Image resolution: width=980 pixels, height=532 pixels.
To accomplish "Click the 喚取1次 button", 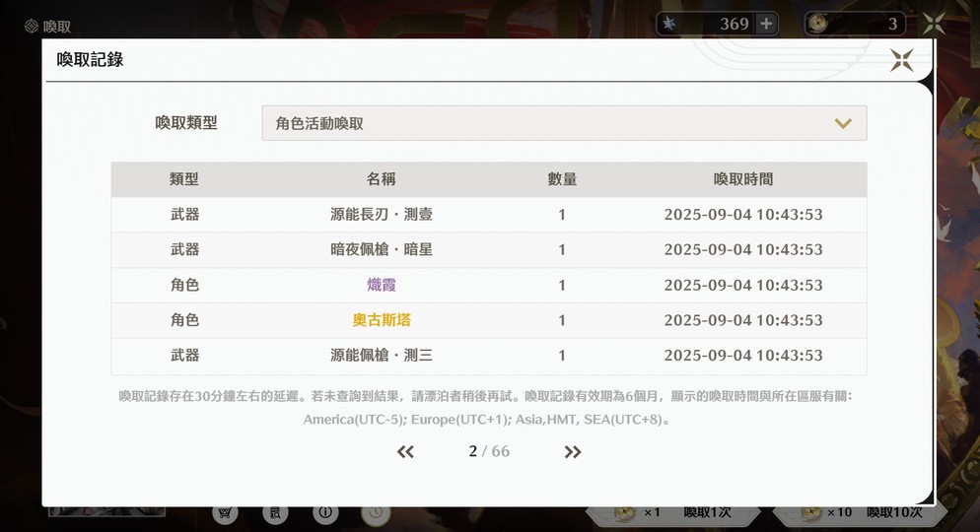I will [673, 512].
